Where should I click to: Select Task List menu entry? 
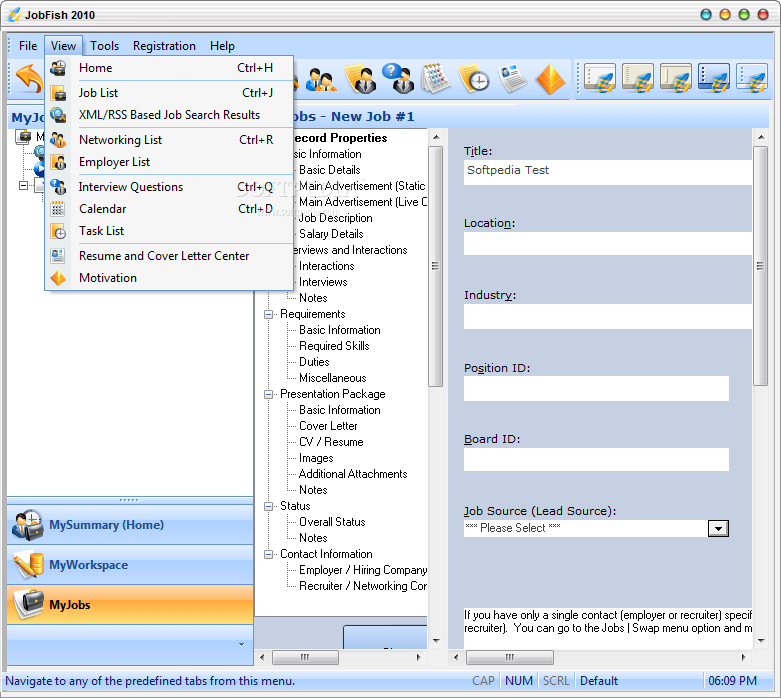pyautogui.click(x=168, y=231)
